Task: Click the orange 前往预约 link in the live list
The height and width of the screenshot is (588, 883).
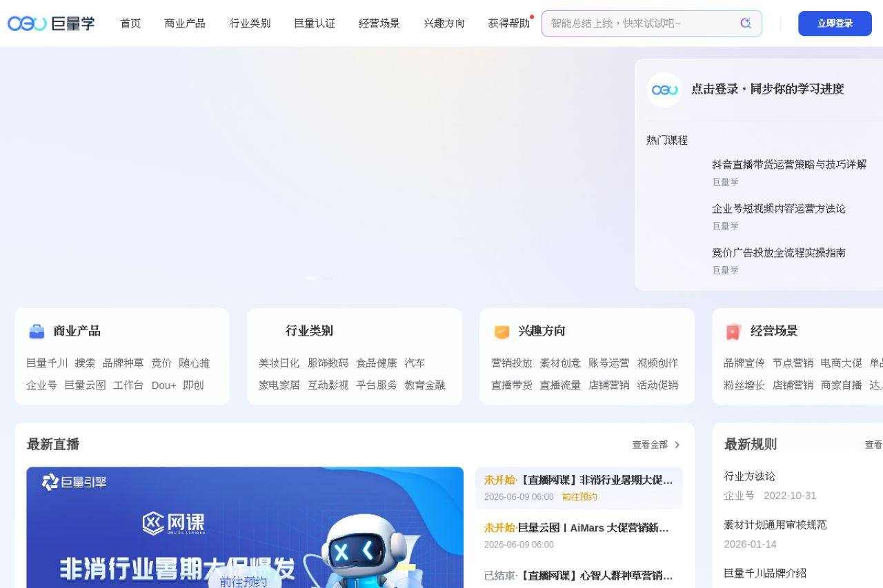Action: click(x=579, y=497)
